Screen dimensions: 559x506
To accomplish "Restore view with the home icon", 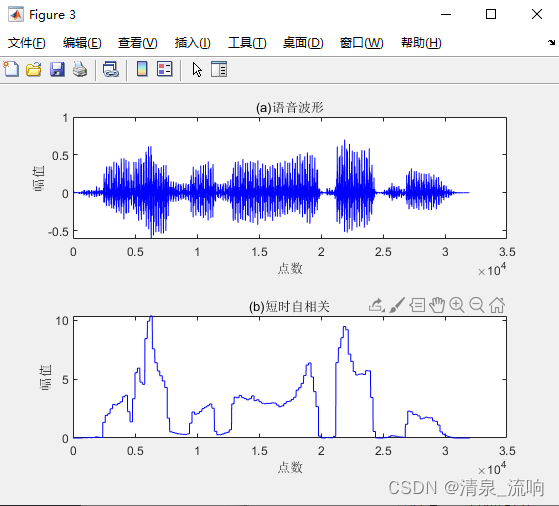I will [497, 305].
